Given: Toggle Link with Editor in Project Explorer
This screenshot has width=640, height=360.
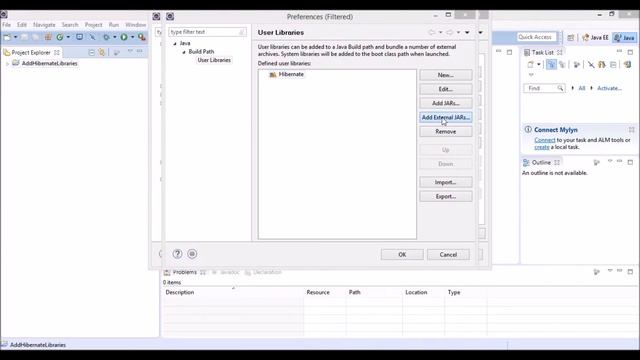Looking at the screenshot, I should [x=102, y=52].
